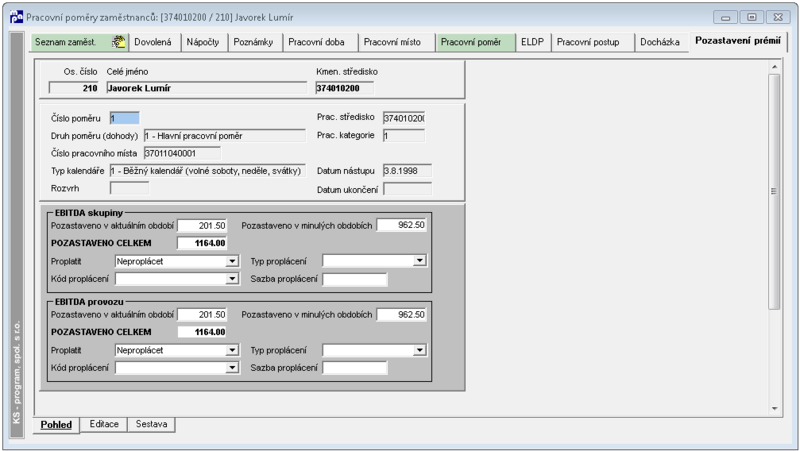Click the Kmen. středisko field
This screenshot has height=451, width=800.
tap(344, 88)
